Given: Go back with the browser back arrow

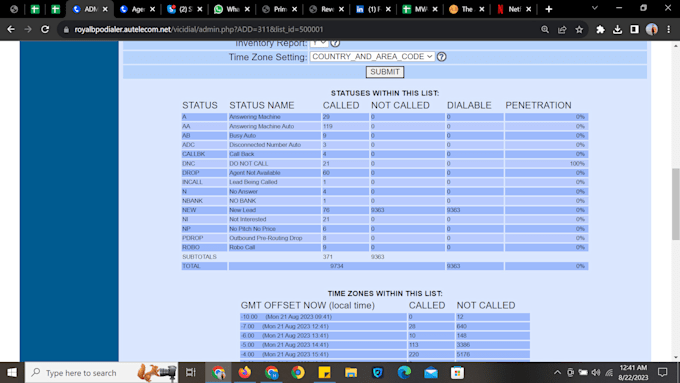Looking at the screenshot, I should [11, 29].
